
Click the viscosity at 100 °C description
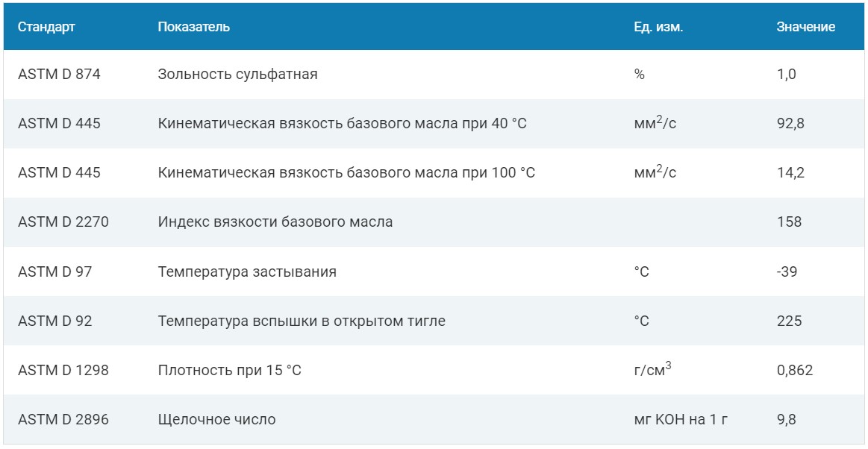346,173
